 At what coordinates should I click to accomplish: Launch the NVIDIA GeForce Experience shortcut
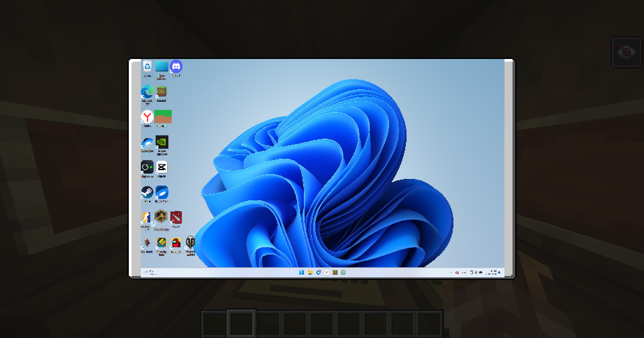point(162,142)
